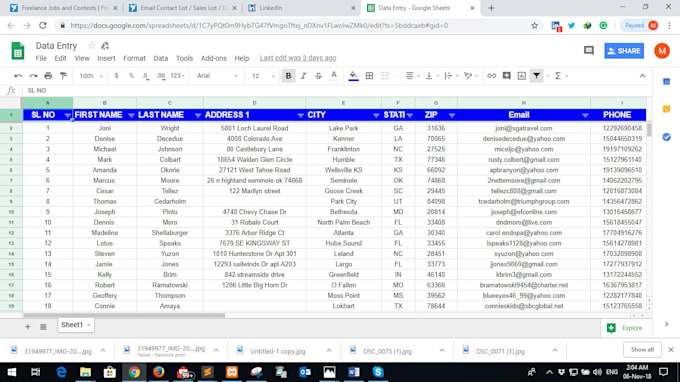Insert a chart
The image size is (680, 382).
[521, 76]
